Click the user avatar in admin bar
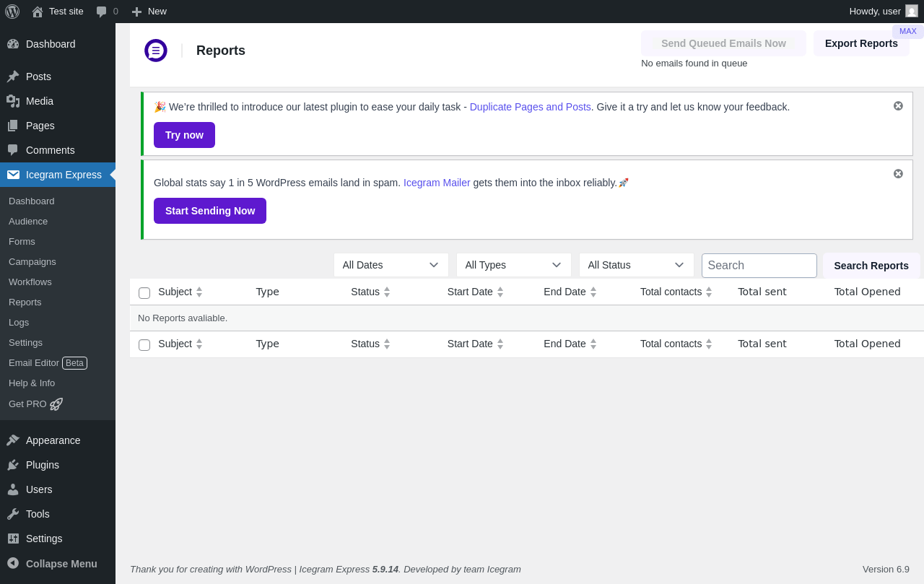The height and width of the screenshot is (584, 924). click(x=912, y=12)
